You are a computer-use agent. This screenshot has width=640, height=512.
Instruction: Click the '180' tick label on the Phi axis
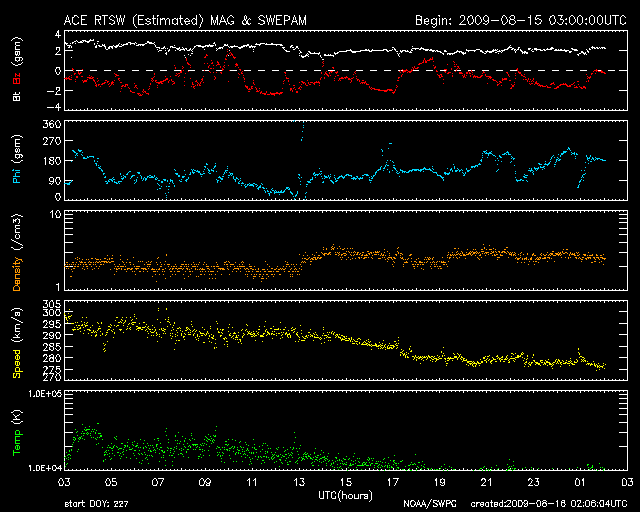(x=52, y=161)
